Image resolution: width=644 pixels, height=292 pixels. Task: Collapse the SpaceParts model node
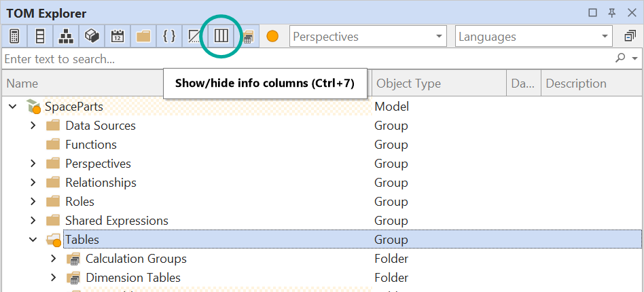(13, 107)
